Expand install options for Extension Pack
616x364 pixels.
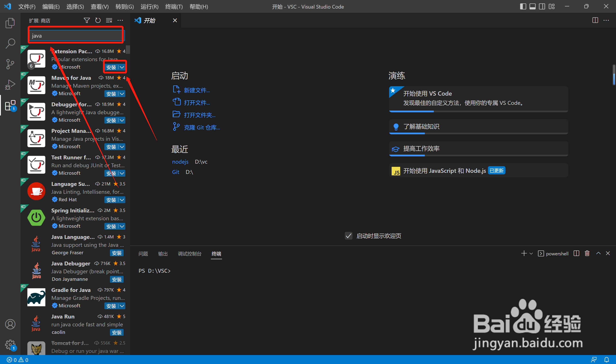(x=122, y=67)
